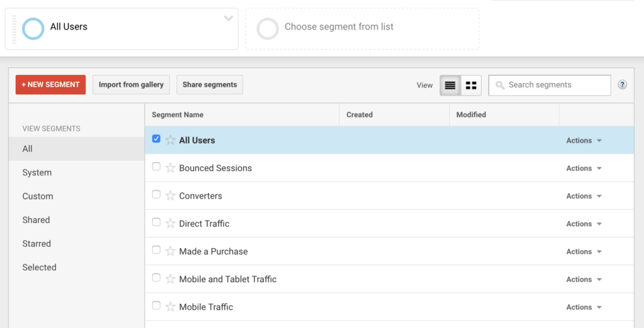Viewport: 644px width, 328px height.
Task: Select the Made a Purchase segment name
Action: click(213, 251)
